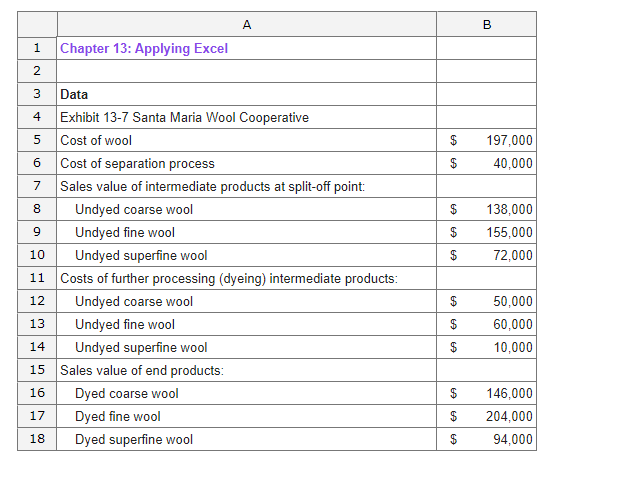The width and height of the screenshot is (619, 483).
Task: Select row 1 header
Action: [x=37, y=48]
